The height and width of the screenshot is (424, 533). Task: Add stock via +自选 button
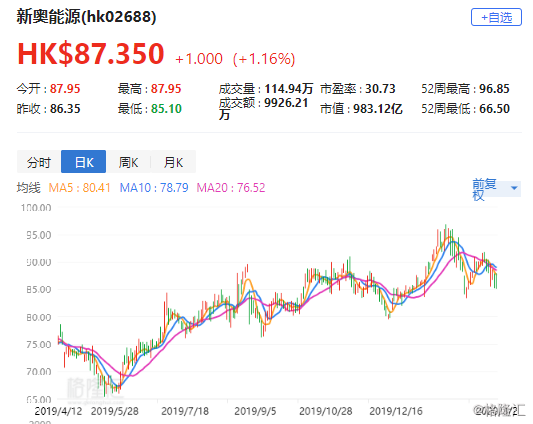496,17
